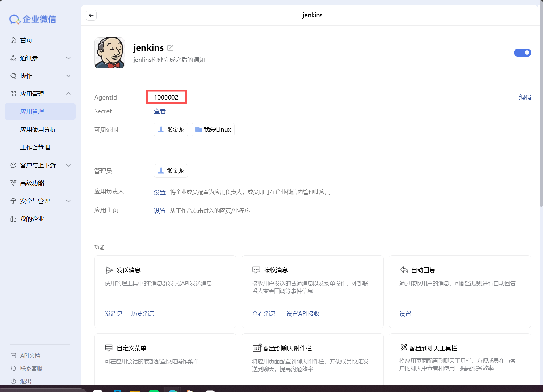The width and height of the screenshot is (543, 392).
Task: Click the 配置到聊天附件栏 icon
Action: (257, 348)
